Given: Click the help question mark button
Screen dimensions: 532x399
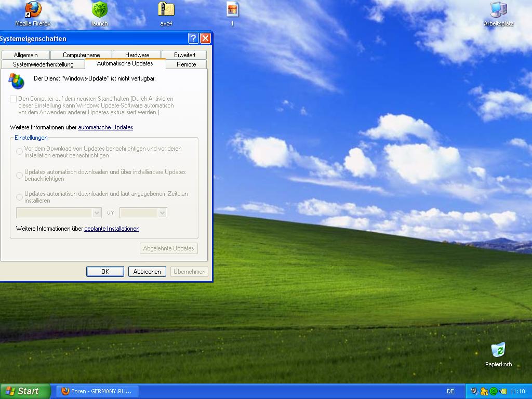Looking at the screenshot, I should [x=193, y=38].
